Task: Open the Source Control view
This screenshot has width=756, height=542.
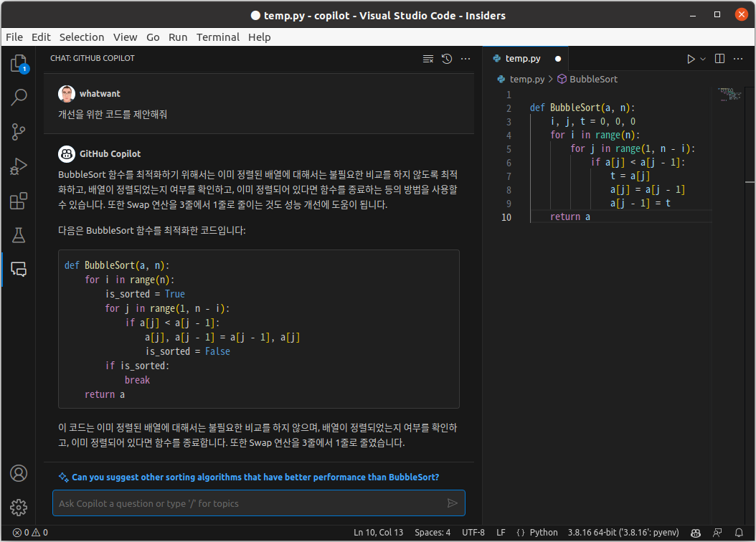Action: point(19,131)
